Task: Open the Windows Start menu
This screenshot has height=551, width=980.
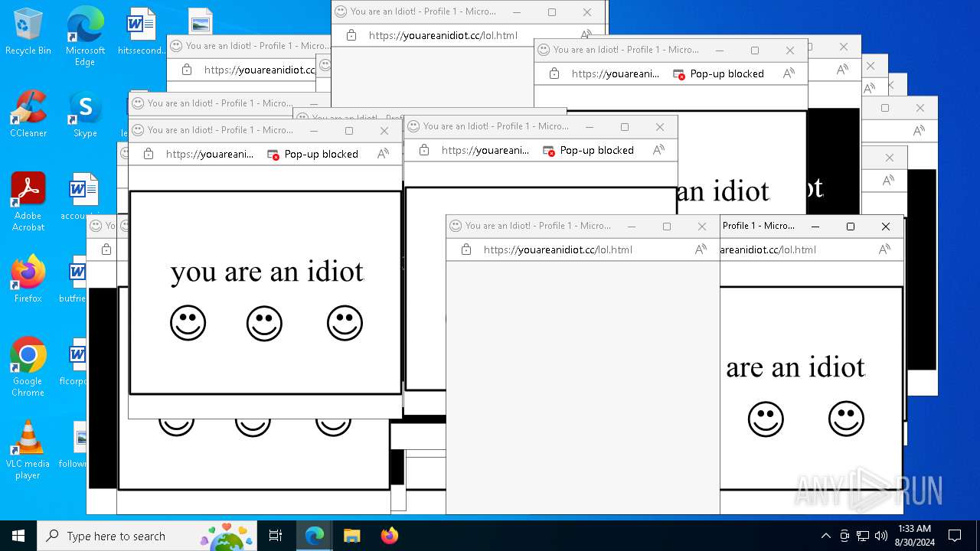Action: (x=18, y=536)
